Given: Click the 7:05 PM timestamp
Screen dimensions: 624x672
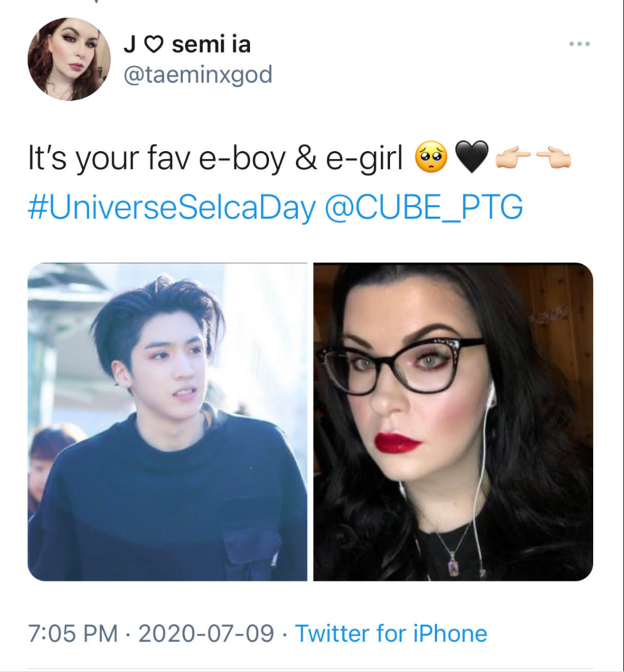Looking at the screenshot, I should 73,634.
